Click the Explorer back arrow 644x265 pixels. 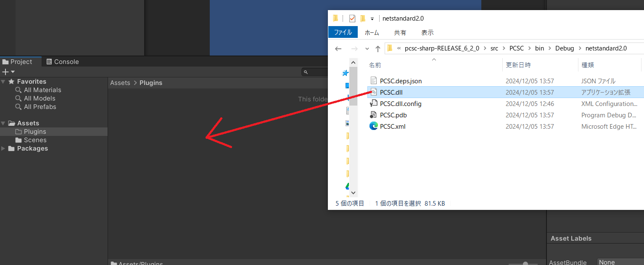click(338, 48)
